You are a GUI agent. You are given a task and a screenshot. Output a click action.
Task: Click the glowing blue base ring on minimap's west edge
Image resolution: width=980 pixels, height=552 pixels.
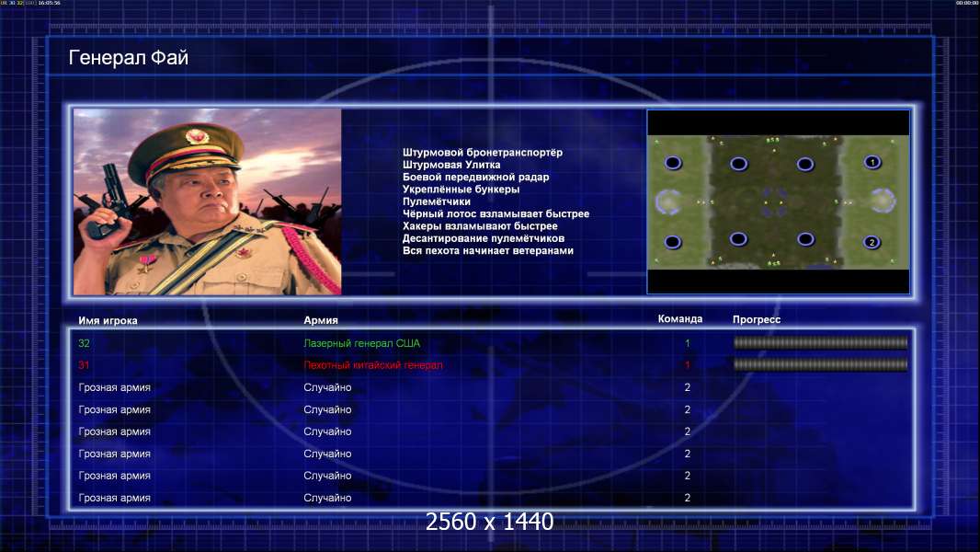point(667,201)
